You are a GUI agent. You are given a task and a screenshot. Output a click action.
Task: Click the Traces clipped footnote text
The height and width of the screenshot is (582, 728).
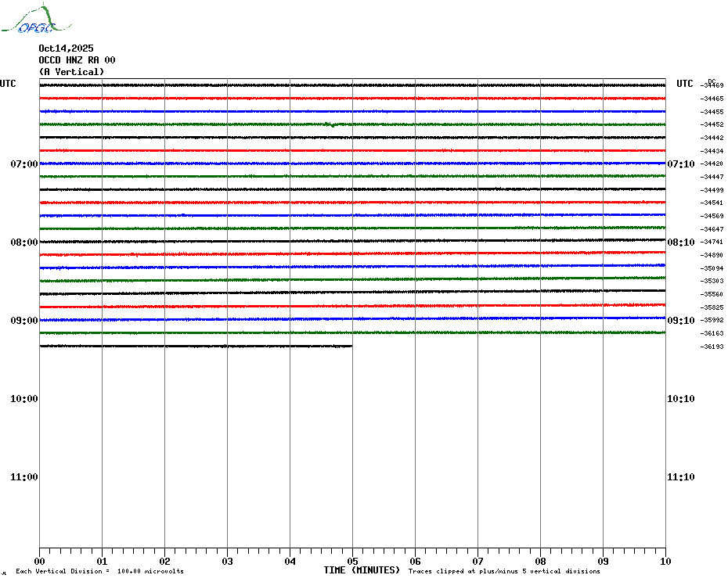tap(504, 572)
